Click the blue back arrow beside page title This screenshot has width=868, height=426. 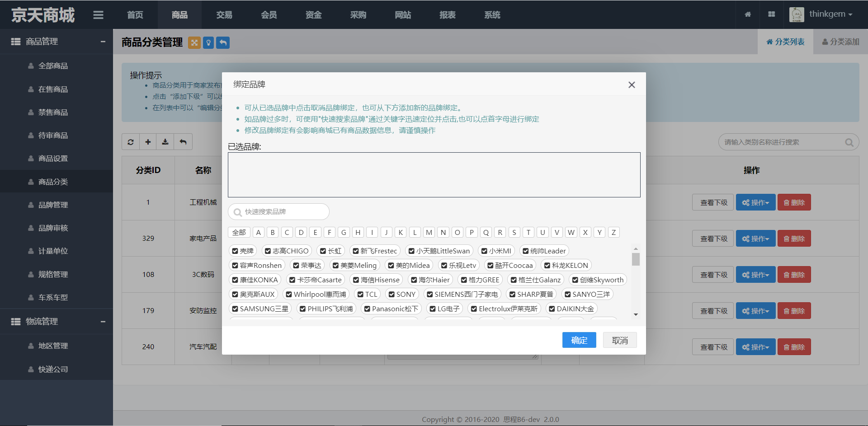(x=223, y=42)
